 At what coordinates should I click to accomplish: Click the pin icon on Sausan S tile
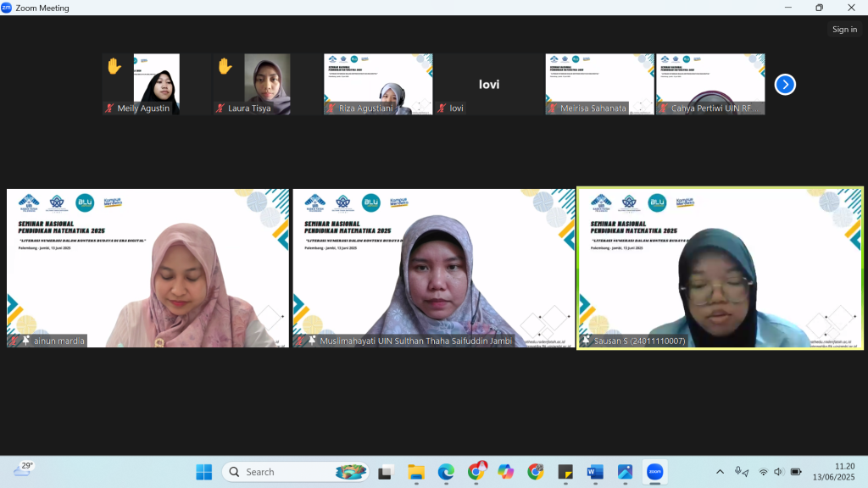[x=585, y=341]
